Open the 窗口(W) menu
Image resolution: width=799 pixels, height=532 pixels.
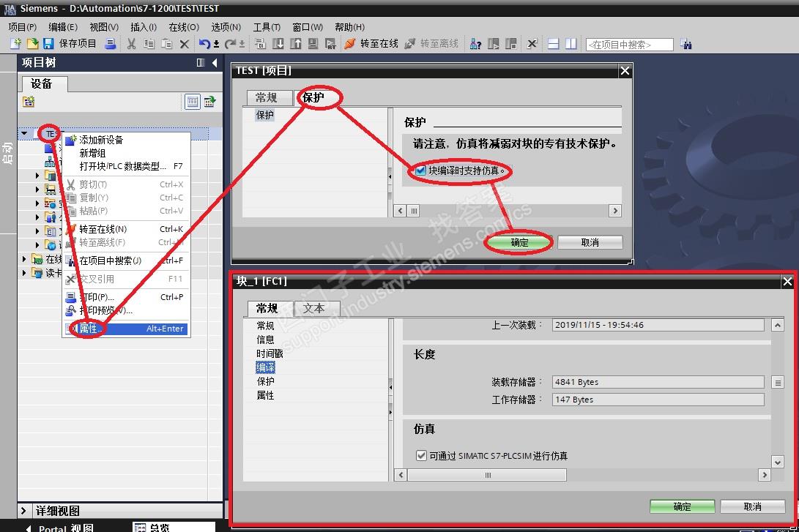click(x=308, y=27)
